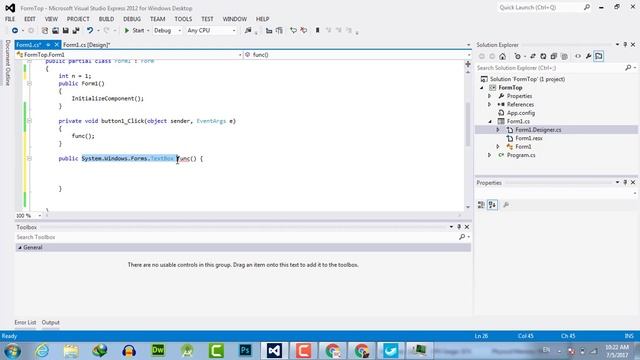Click the Open File toolbar icon
The width and height of the screenshot is (640, 360).
click(x=55, y=31)
